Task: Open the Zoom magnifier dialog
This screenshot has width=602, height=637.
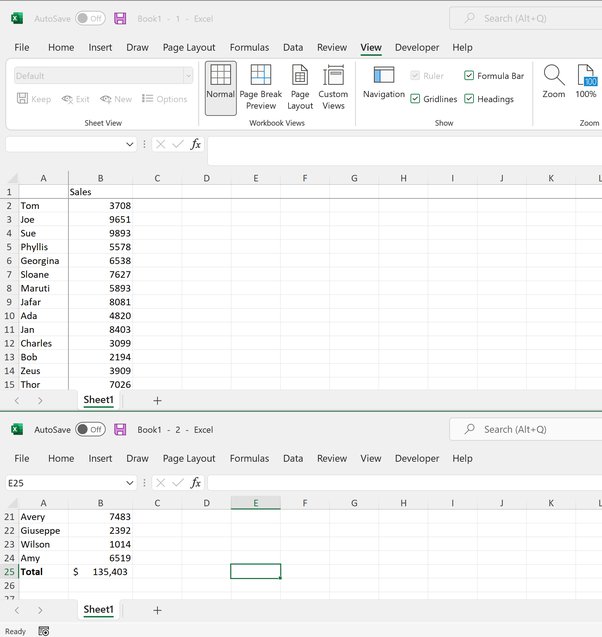Action: pos(554,82)
